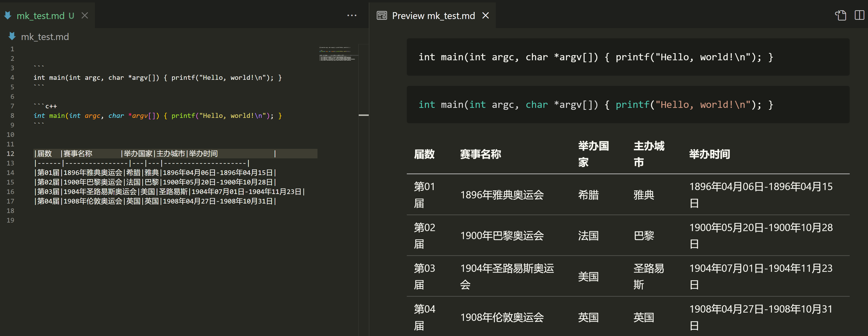This screenshot has height=336, width=868.
Task: Place cursor on highlighted int main line 8
Action: 157,116
